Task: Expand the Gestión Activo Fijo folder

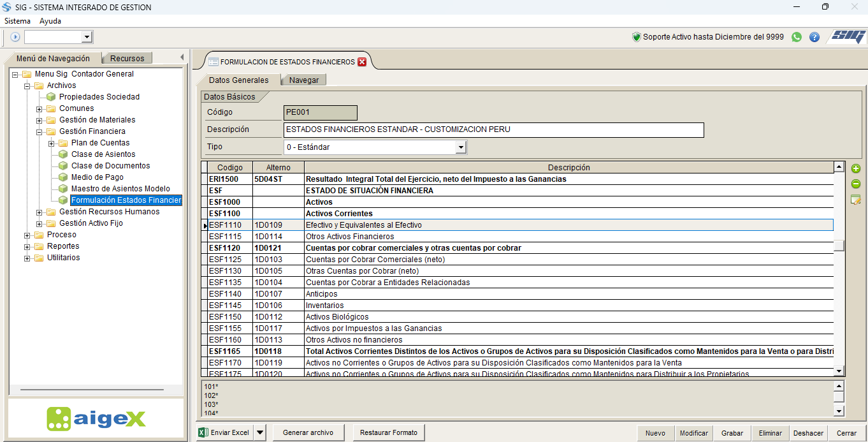Action: pos(40,223)
